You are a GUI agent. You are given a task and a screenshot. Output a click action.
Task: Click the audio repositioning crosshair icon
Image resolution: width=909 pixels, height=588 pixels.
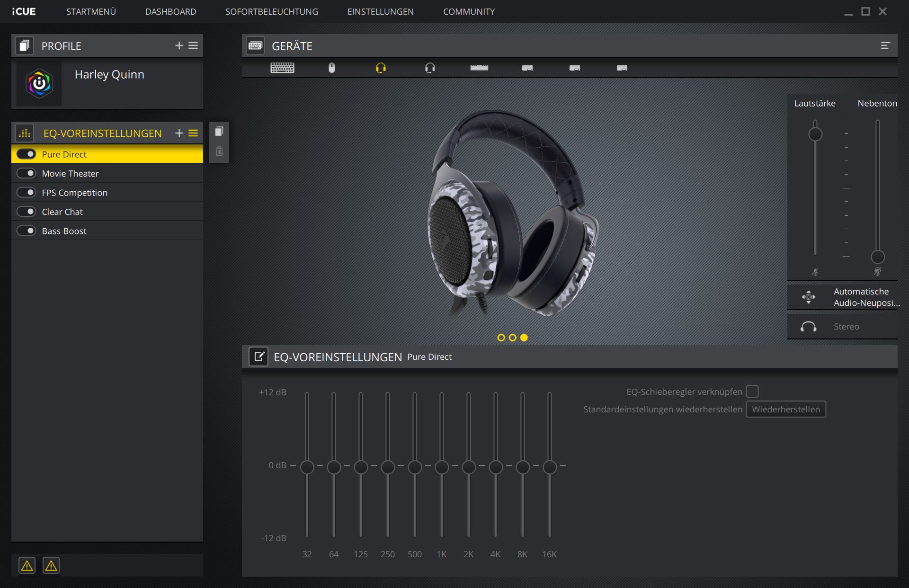[809, 297]
